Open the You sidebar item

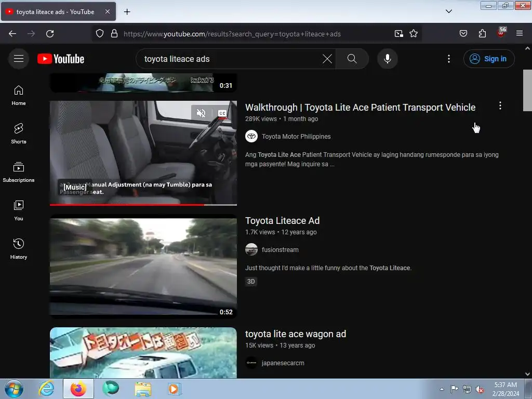tap(19, 210)
